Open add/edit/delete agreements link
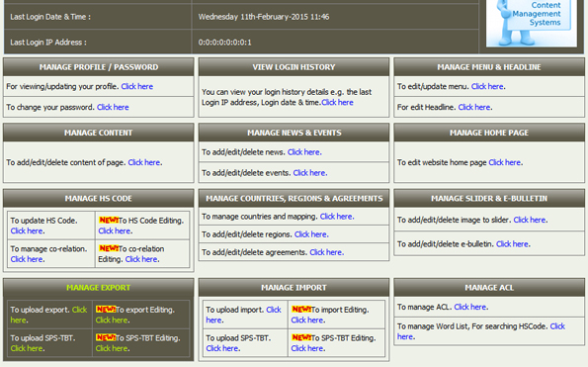This screenshot has height=367, width=588. (x=326, y=252)
